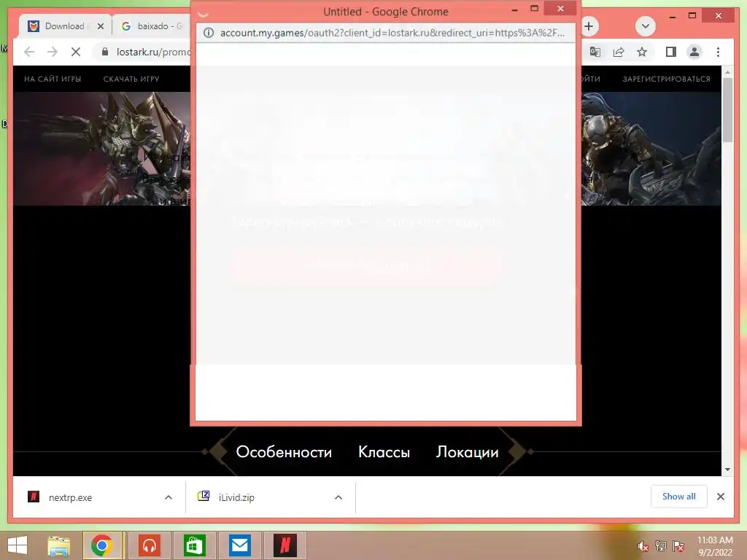747x560 pixels.
Task: Click scrollbar up arrow
Action: coord(727,72)
